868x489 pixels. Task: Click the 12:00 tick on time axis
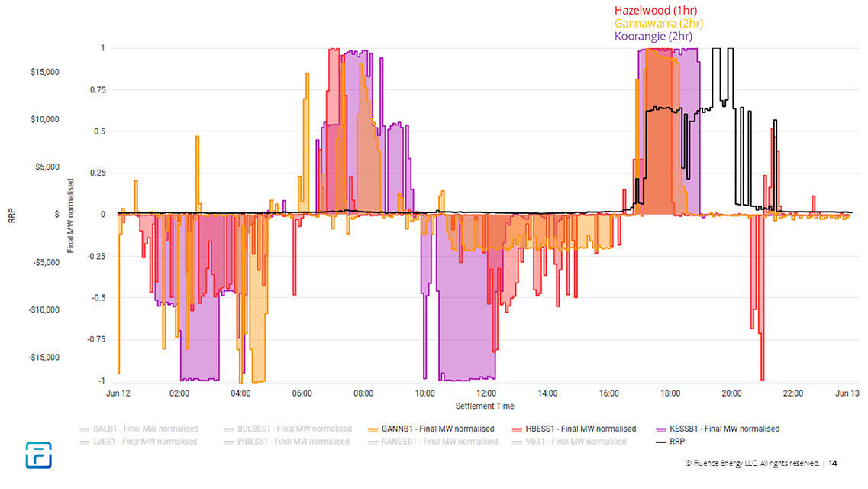point(486,393)
